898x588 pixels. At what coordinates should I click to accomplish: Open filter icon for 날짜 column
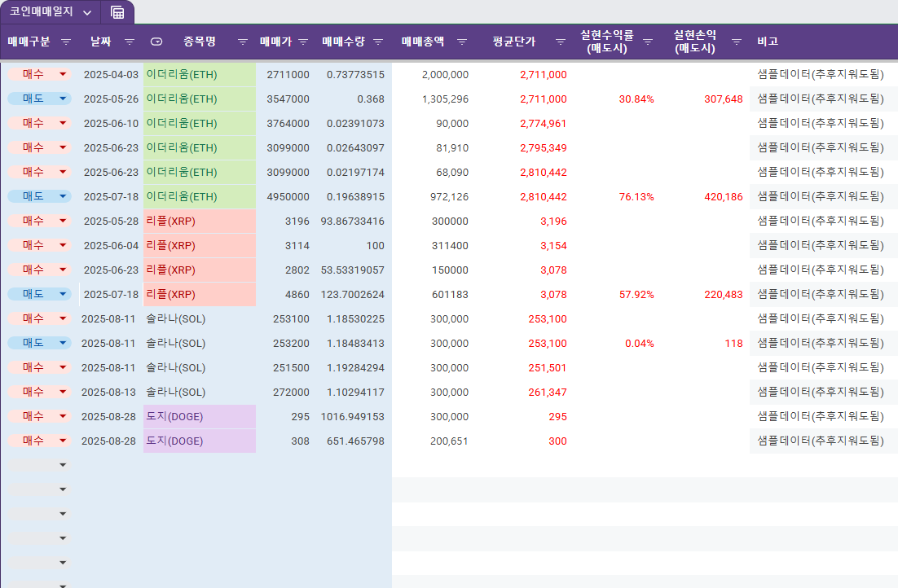click(130, 42)
